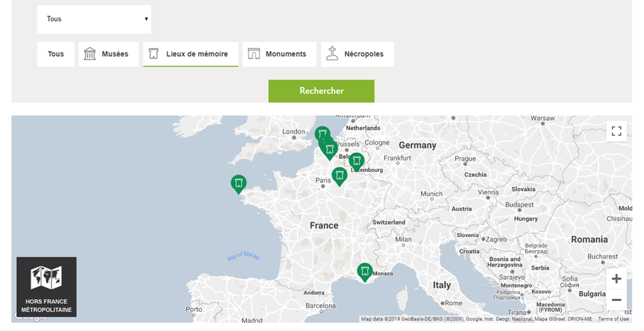Screen dimensions: 644x331
Task: Select the Tous filter button
Action: click(56, 54)
